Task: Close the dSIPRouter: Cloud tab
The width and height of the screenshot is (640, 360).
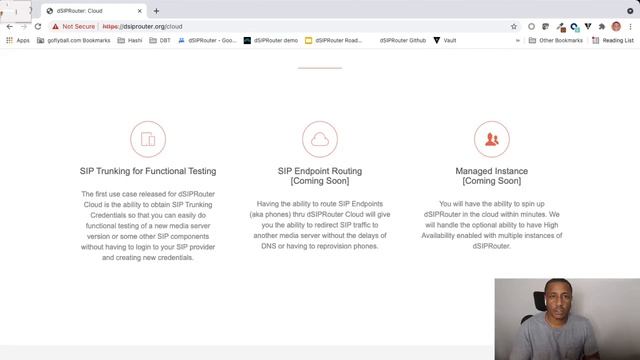Action: point(140,11)
